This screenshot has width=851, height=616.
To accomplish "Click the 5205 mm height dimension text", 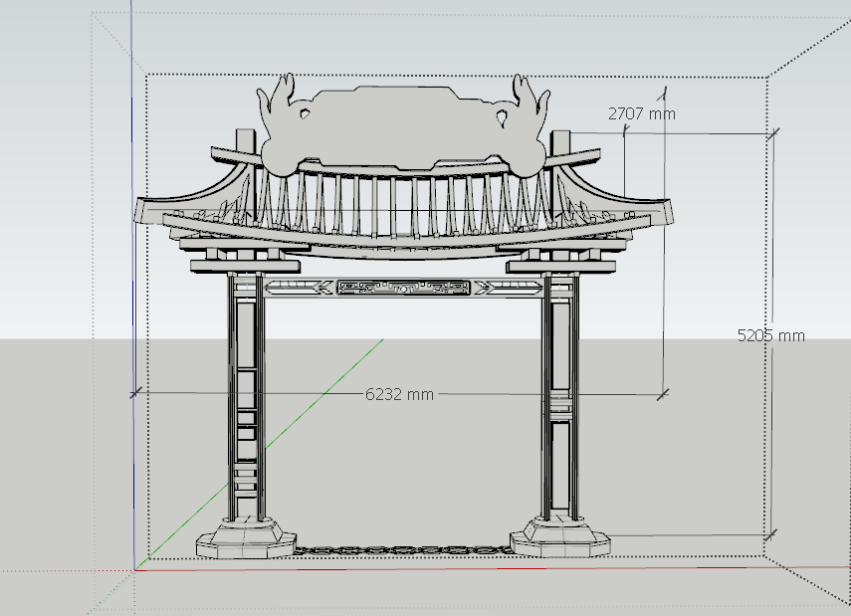I will 770,336.
